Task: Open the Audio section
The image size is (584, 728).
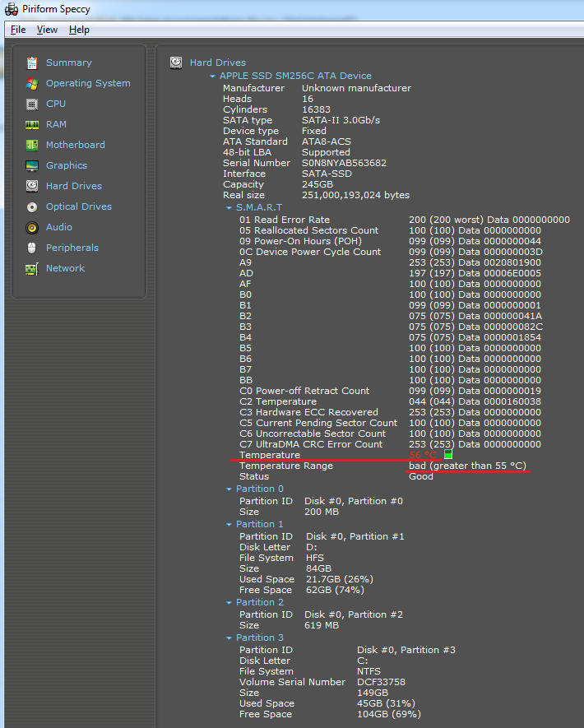Action: point(59,227)
